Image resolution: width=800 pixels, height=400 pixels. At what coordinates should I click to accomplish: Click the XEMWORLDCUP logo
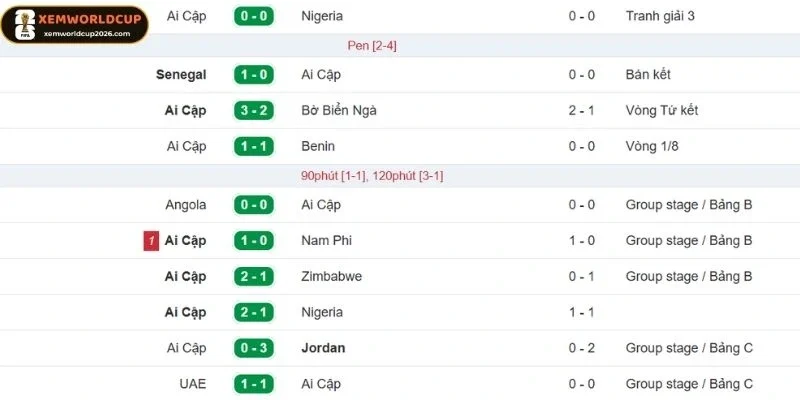[75, 24]
